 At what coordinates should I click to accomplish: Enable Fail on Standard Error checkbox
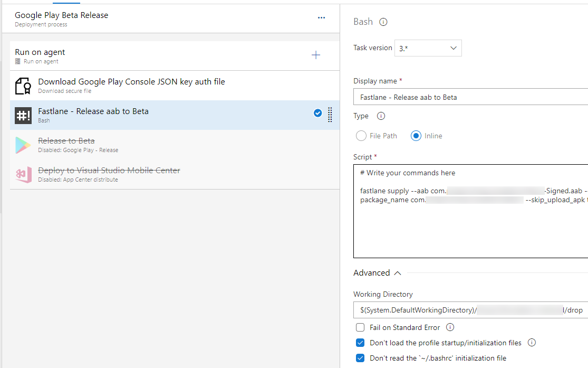pos(360,327)
